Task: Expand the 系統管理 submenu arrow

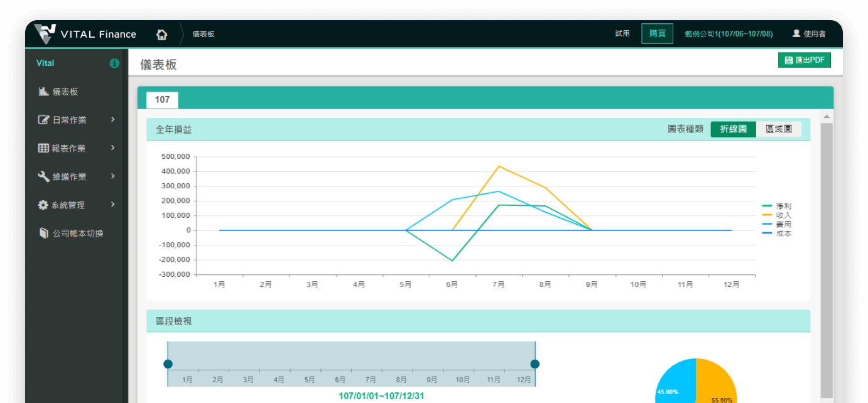Action: [113, 204]
